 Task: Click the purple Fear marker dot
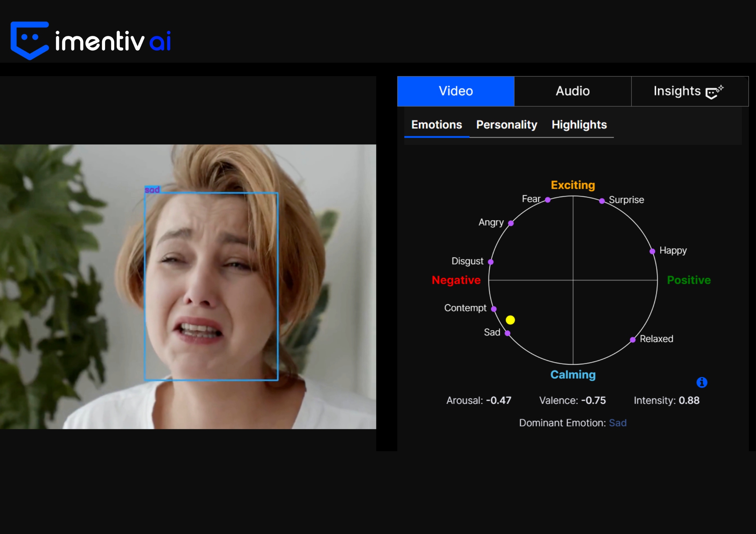(548, 200)
